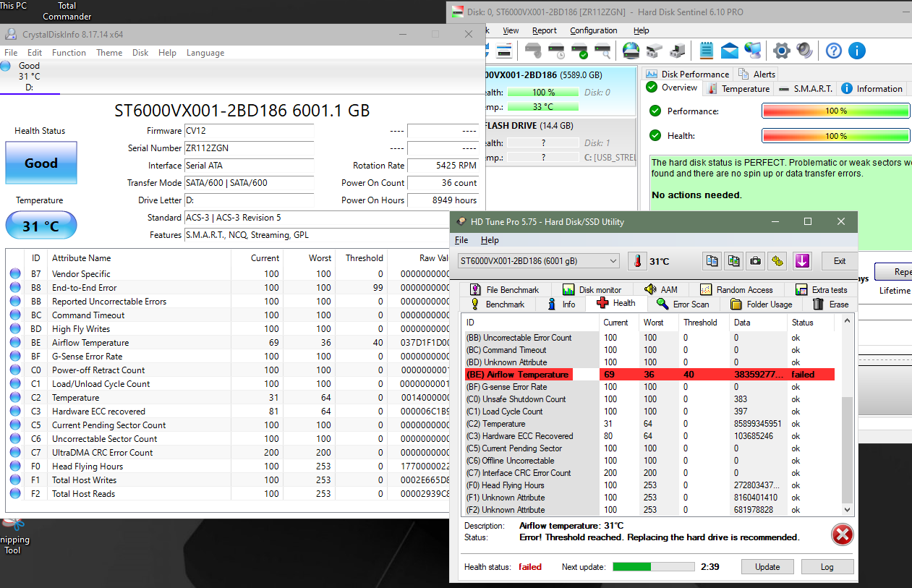
Task: Click the globe disk icon in Sentinel toolbar
Action: (x=631, y=50)
